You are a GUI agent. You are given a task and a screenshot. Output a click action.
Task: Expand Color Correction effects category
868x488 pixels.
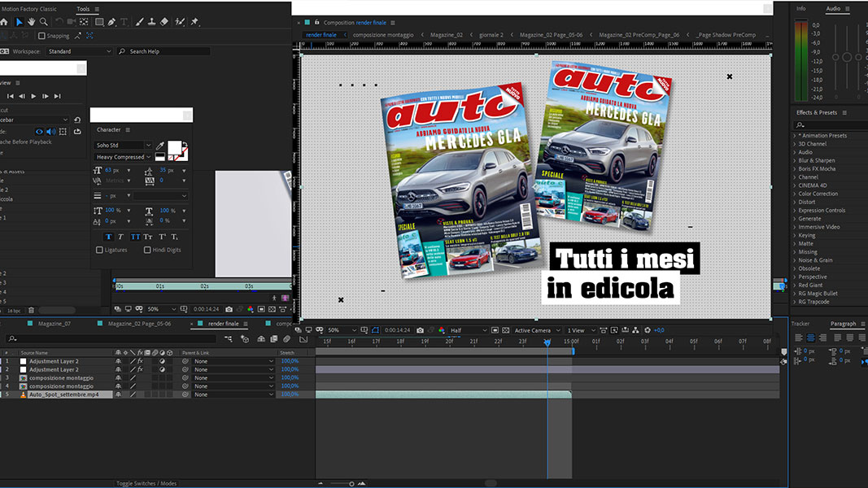click(x=794, y=194)
